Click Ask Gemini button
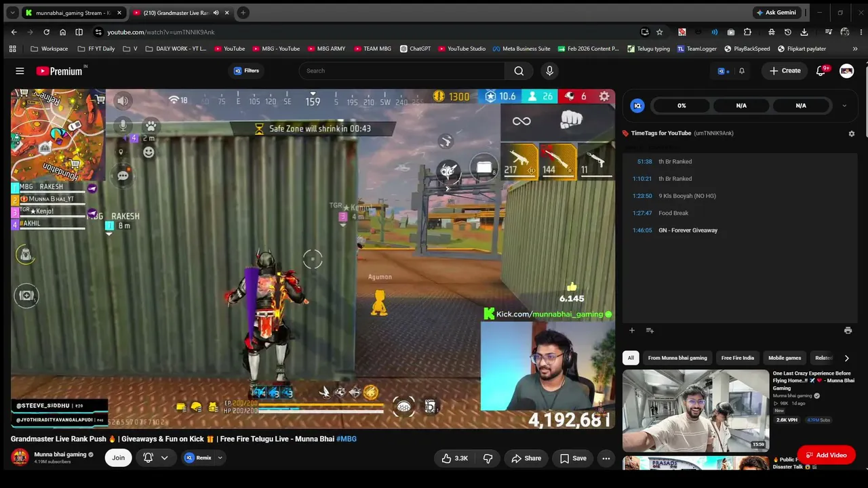Screen dimensions: 868x488 point(776,13)
